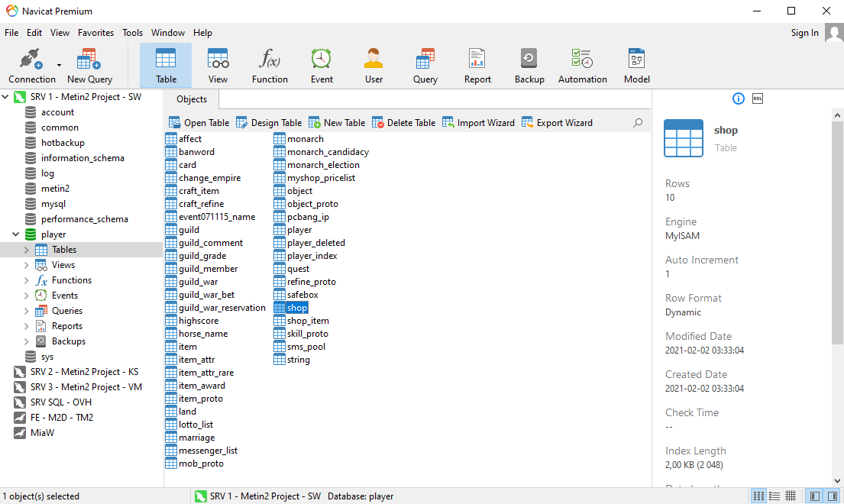Click the search magnifier in Objects toolbar
The image size is (844, 504).
(639, 123)
